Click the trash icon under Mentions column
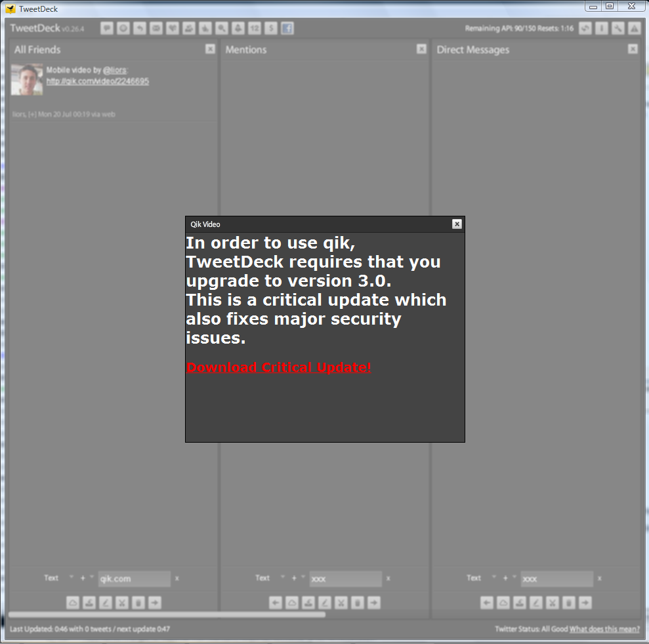649x644 pixels. click(358, 603)
